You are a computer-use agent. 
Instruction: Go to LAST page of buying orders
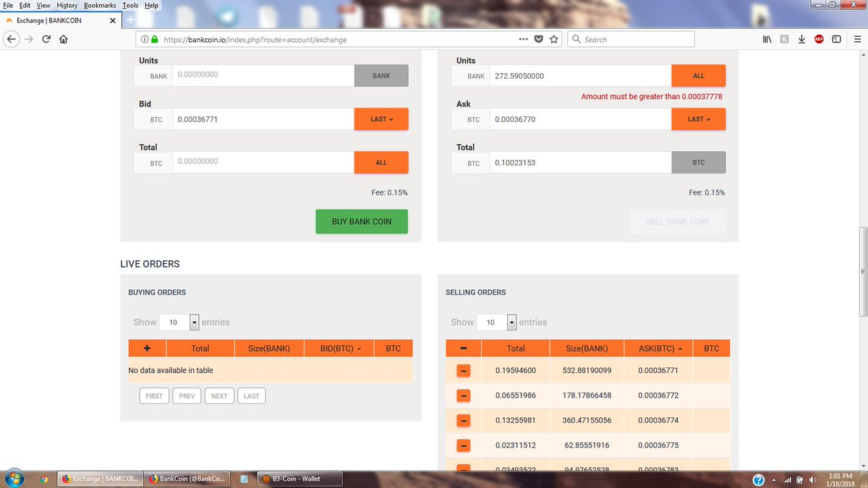[x=251, y=396]
